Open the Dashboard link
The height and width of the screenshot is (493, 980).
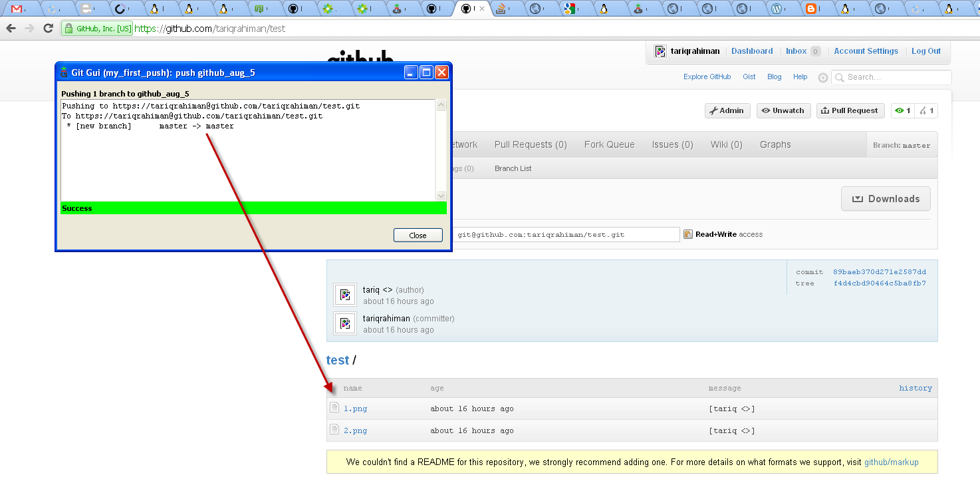coord(752,51)
